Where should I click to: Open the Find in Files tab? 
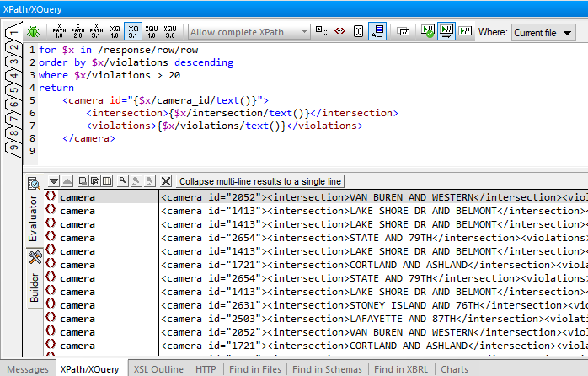point(254,369)
